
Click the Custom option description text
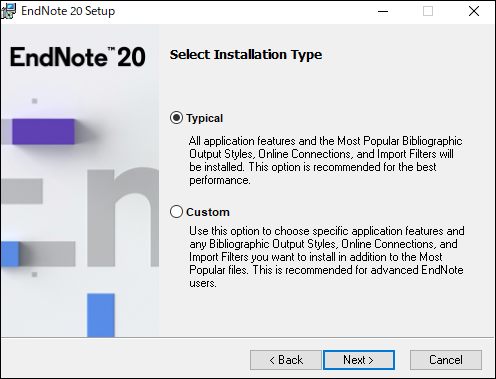327,257
